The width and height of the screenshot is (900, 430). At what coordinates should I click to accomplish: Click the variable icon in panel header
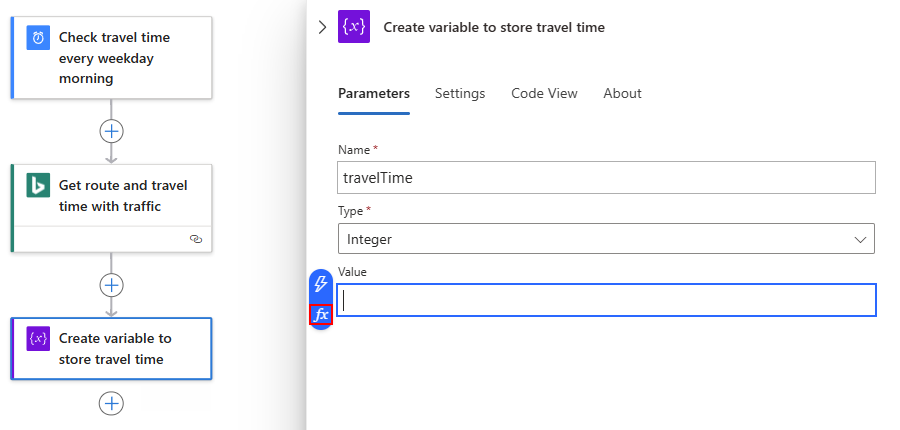354,28
